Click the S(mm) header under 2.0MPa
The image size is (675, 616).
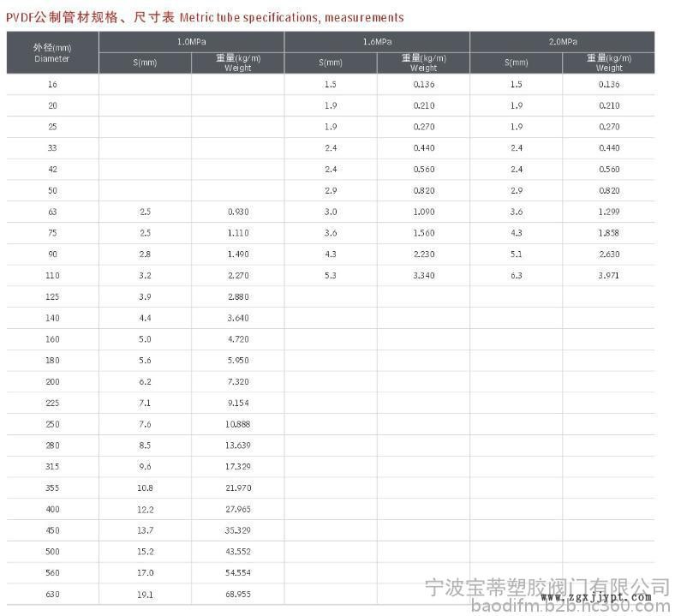[x=516, y=63]
